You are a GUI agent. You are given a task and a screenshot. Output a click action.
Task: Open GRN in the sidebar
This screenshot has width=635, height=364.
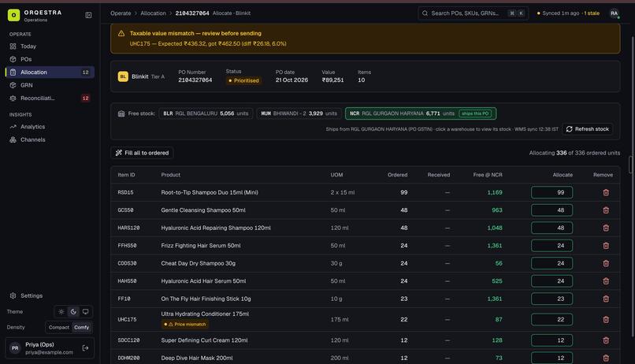tap(50, 85)
